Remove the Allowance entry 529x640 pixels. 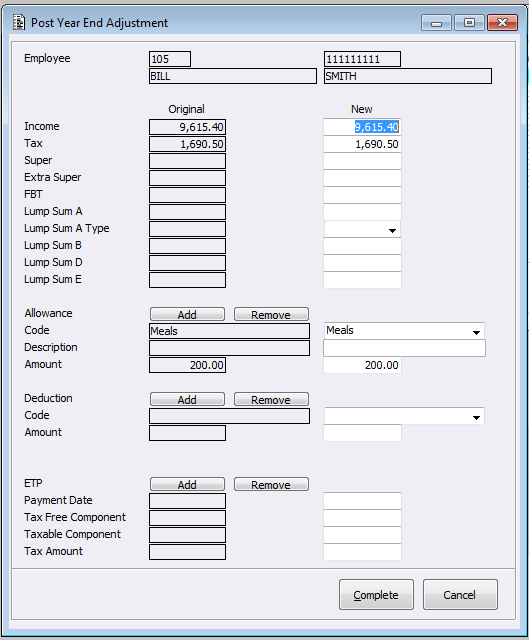pos(271,314)
